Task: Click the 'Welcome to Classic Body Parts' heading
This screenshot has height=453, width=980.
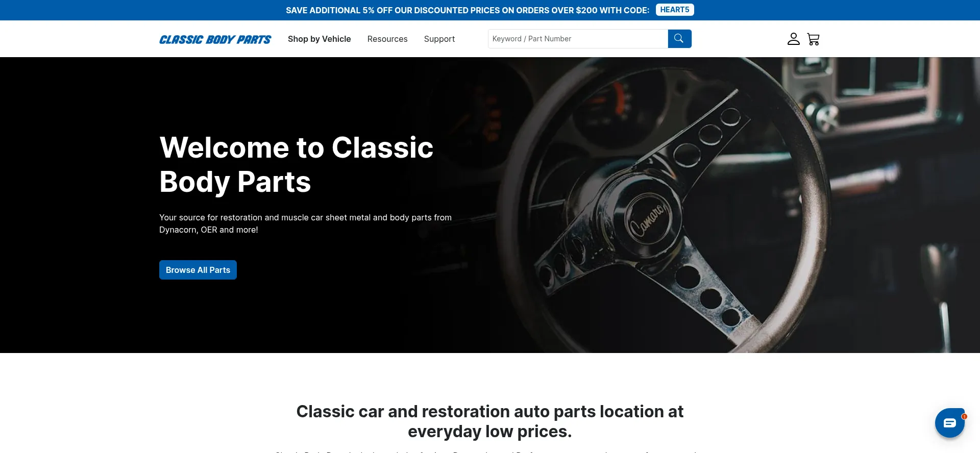Action: tap(296, 164)
